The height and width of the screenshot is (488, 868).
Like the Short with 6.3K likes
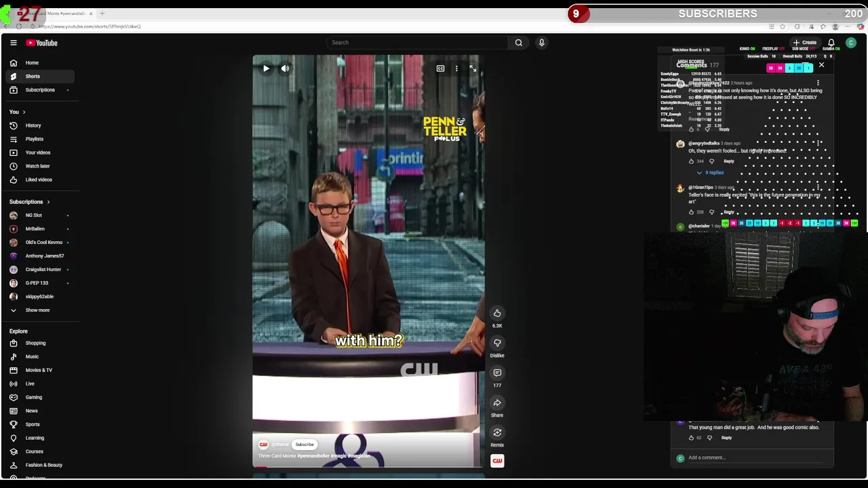pyautogui.click(x=497, y=313)
